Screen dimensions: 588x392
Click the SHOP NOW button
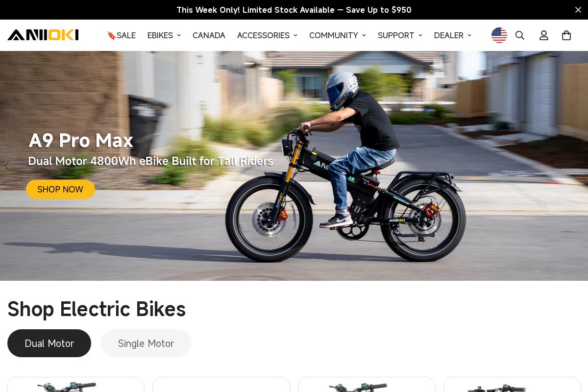click(x=60, y=189)
